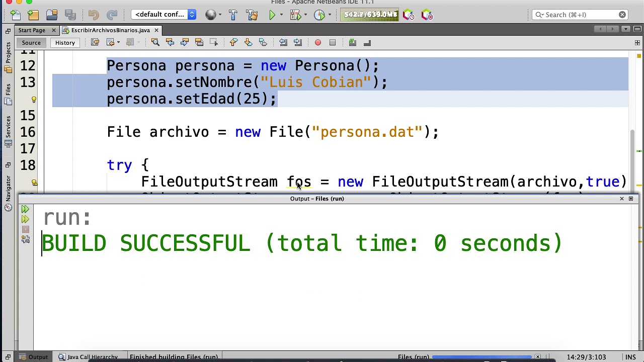Click the Comment lines icon

pos(352,43)
